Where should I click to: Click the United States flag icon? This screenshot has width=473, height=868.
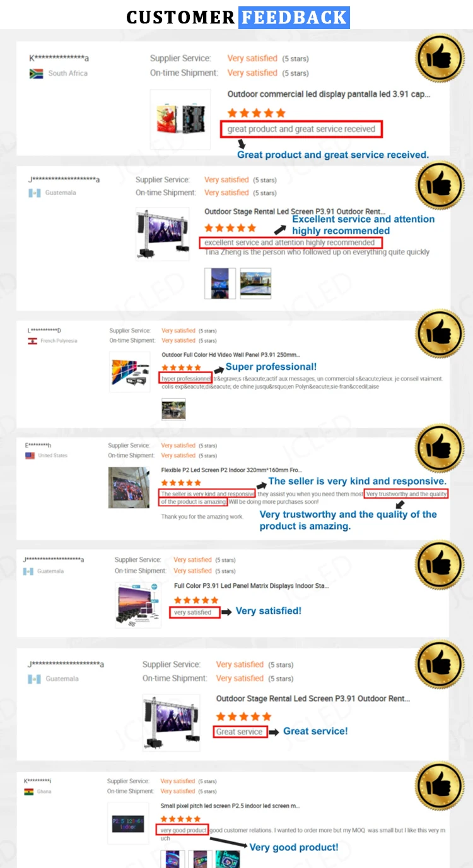[x=30, y=455]
